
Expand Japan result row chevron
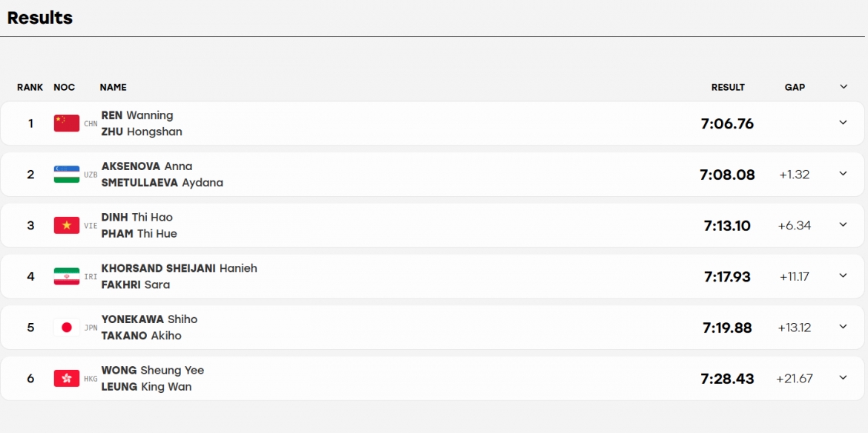843,327
